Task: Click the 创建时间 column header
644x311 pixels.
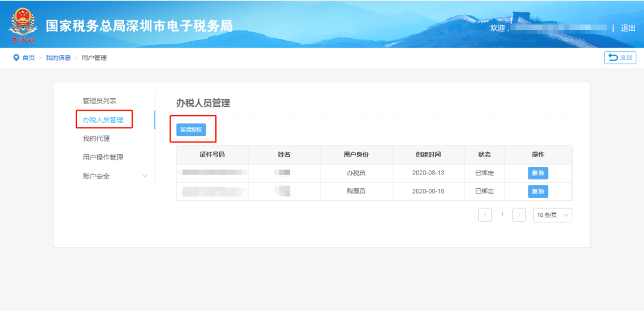Action: coord(428,155)
